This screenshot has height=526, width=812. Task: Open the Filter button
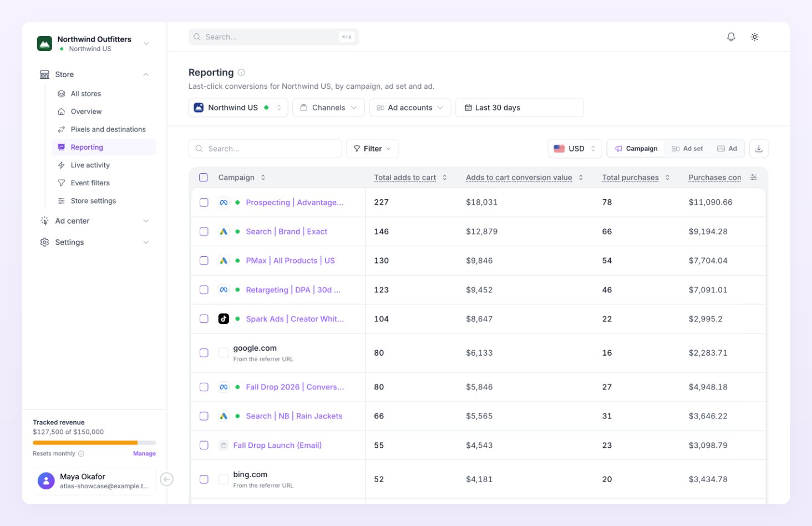372,149
